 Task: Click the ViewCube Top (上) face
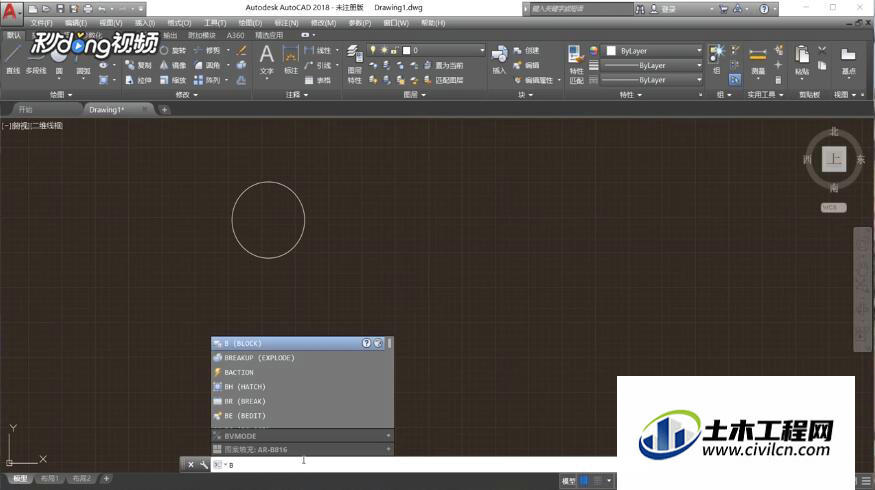coord(834,160)
